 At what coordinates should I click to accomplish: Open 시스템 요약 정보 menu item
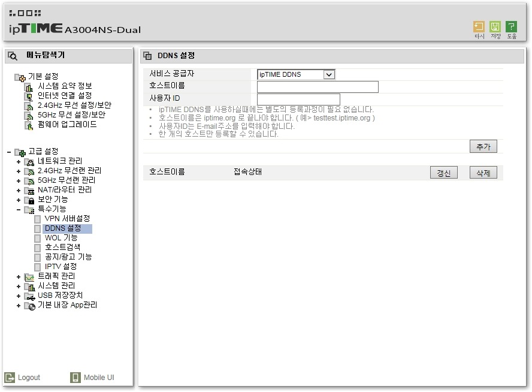tap(65, 86)
